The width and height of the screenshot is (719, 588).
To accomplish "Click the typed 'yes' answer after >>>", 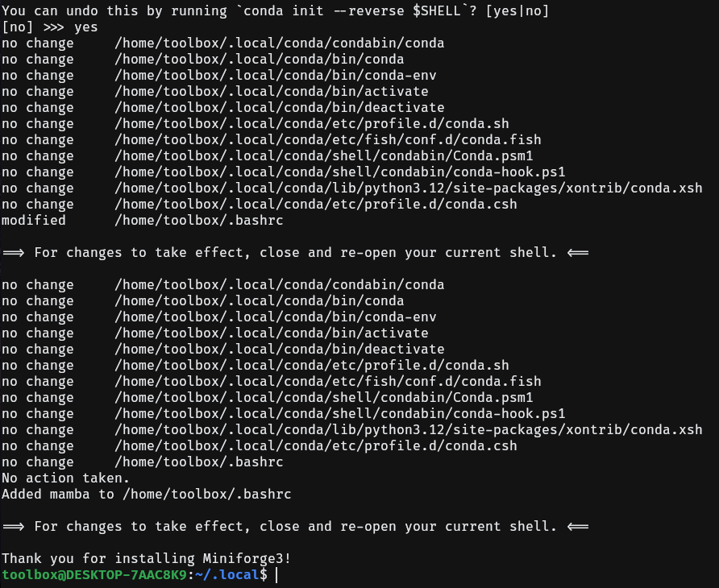I will [85, 27].
